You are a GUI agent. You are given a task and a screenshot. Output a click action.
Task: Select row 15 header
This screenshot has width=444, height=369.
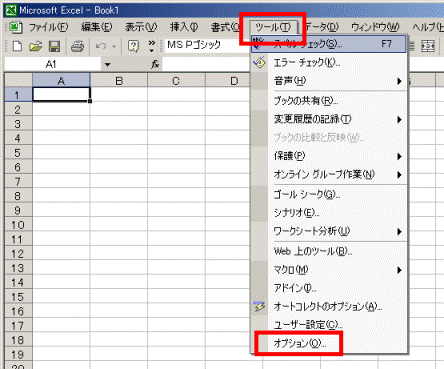[18, 297]
